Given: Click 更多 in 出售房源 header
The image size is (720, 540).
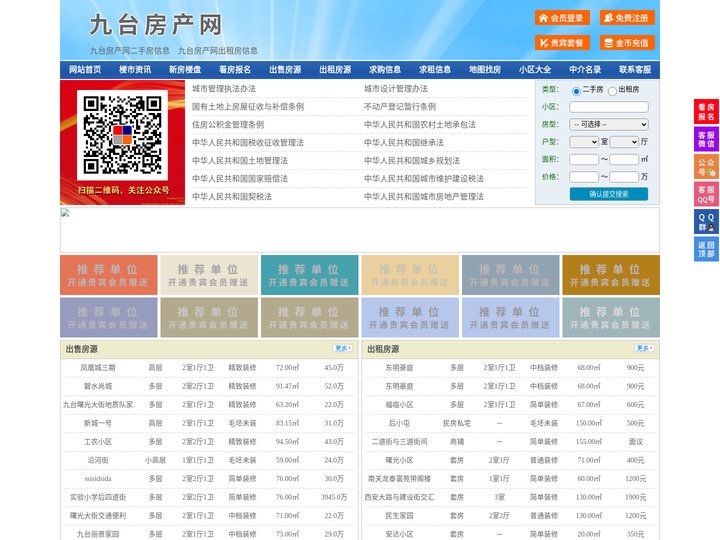Looking at the screenshot, I should tap(343, 349).
